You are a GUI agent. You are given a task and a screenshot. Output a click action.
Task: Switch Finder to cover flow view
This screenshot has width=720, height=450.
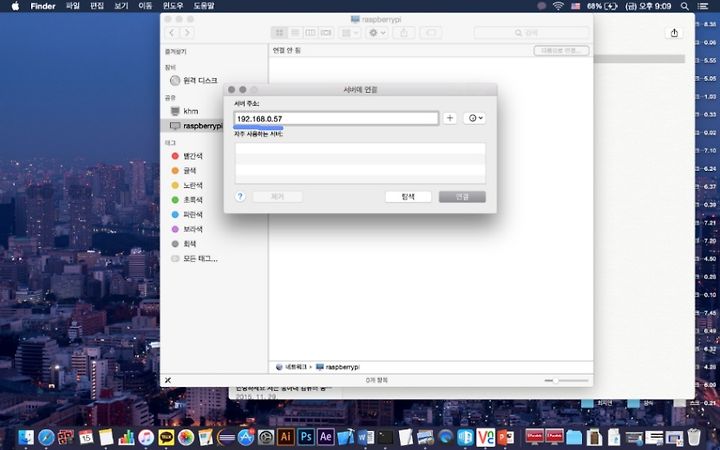point(326,33)
